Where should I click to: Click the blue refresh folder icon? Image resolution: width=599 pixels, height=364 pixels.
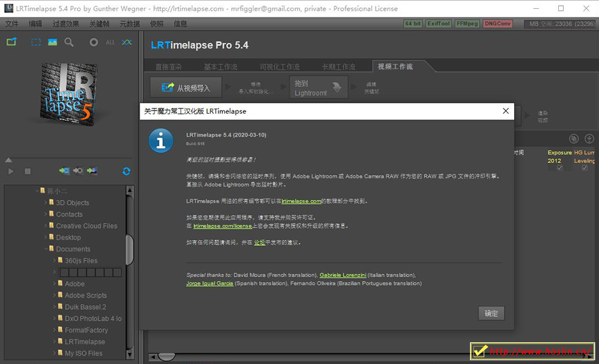tap(126, 171)
